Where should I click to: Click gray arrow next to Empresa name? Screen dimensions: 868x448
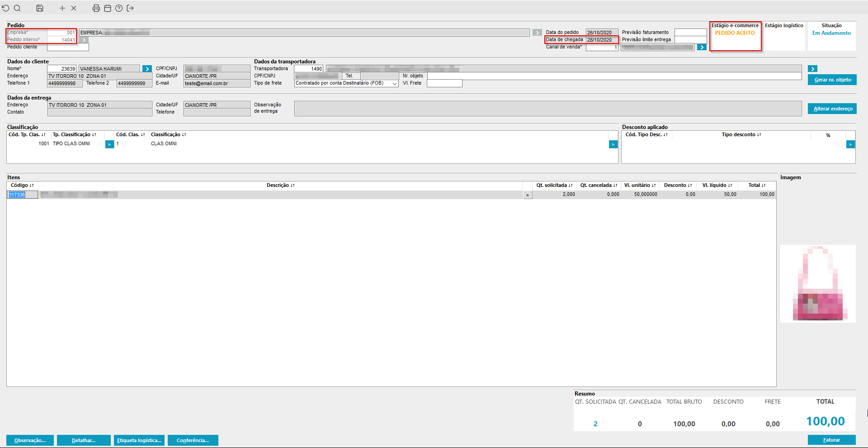click(537, 33)
